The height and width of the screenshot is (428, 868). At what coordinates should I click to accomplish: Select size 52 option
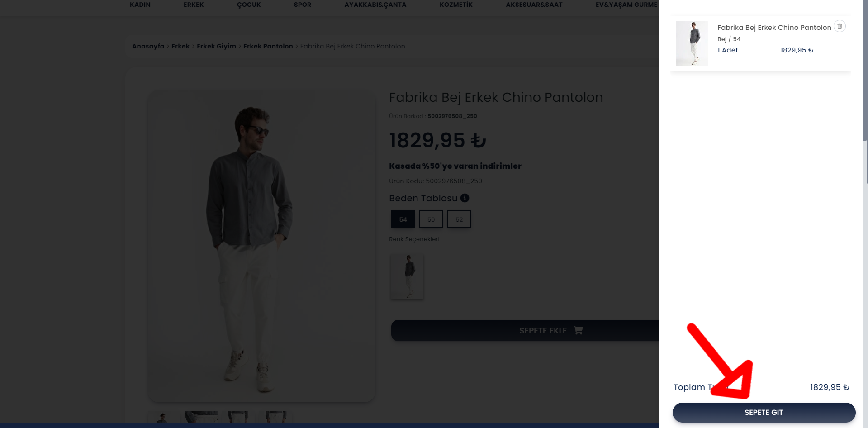[459, 219]
